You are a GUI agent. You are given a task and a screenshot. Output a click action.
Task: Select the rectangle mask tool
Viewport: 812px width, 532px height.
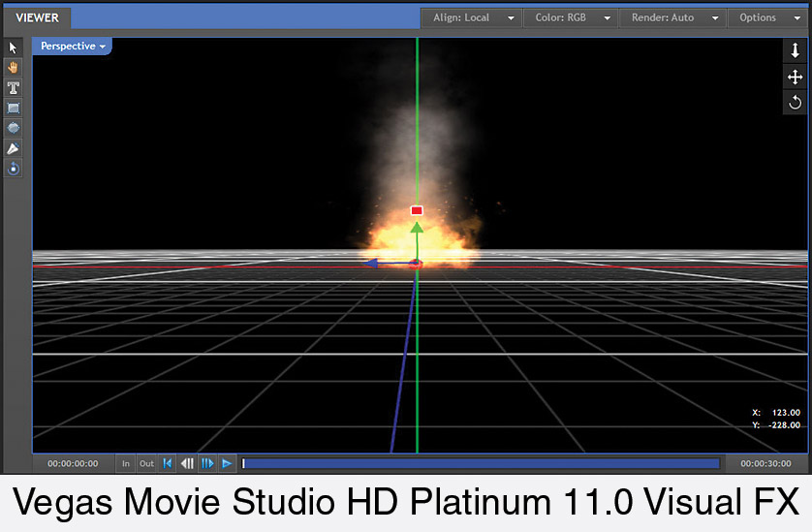pos(13,108)
